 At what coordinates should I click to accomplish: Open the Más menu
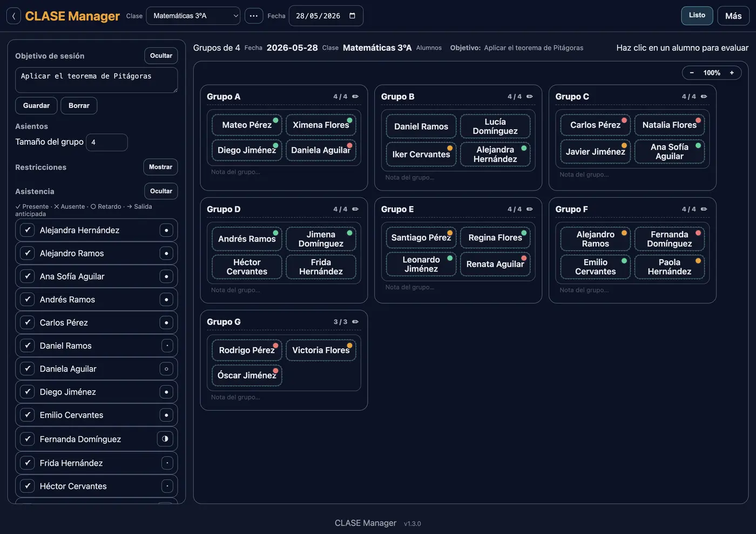point(733,16)
